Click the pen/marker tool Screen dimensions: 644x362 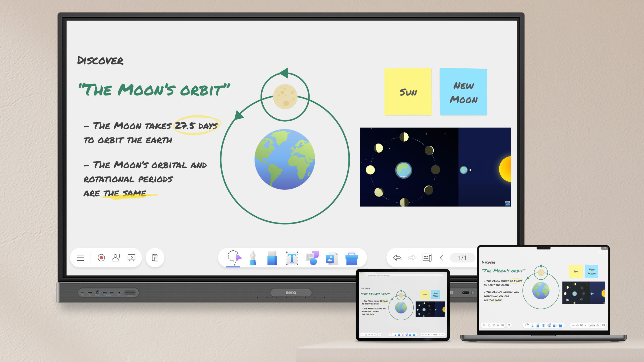coord(252,257)
